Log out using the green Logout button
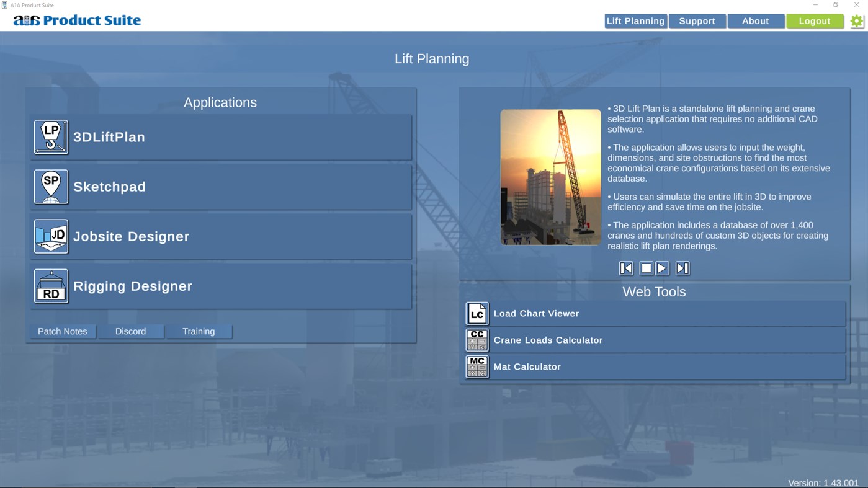This screenshot has height=488, width=868. point(815,20)
